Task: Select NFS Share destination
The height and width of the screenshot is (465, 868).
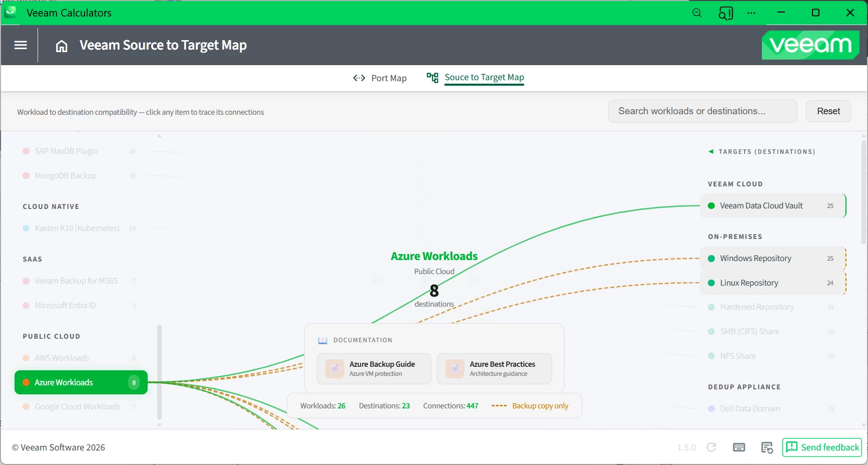Action: tap(773, 356)
